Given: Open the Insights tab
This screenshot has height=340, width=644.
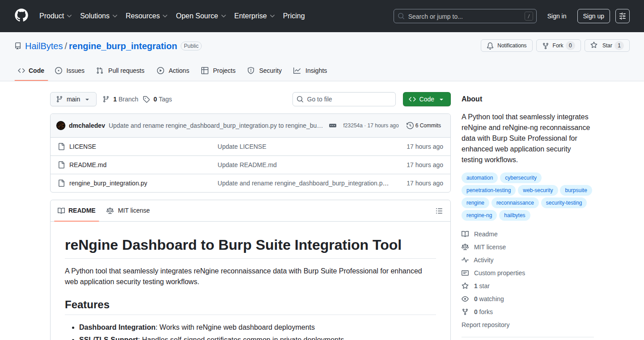Looking at the screenshot, I should (310, 71).
